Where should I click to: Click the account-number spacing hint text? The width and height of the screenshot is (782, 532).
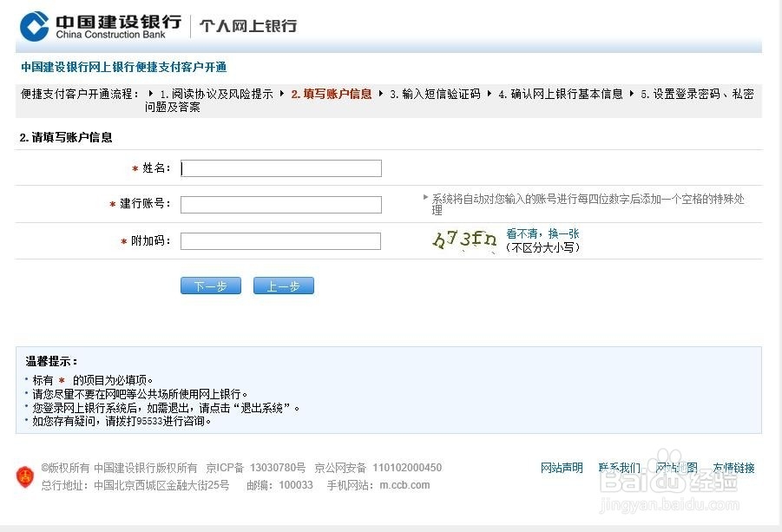point(588,205)
